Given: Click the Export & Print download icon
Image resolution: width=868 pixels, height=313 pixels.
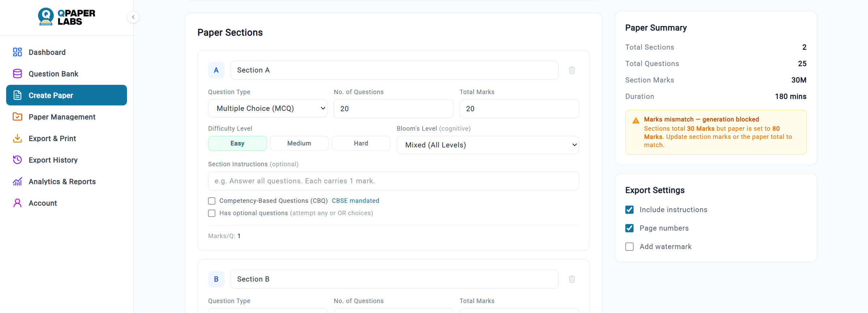Looking at the screenshot, I should (17, 138).
